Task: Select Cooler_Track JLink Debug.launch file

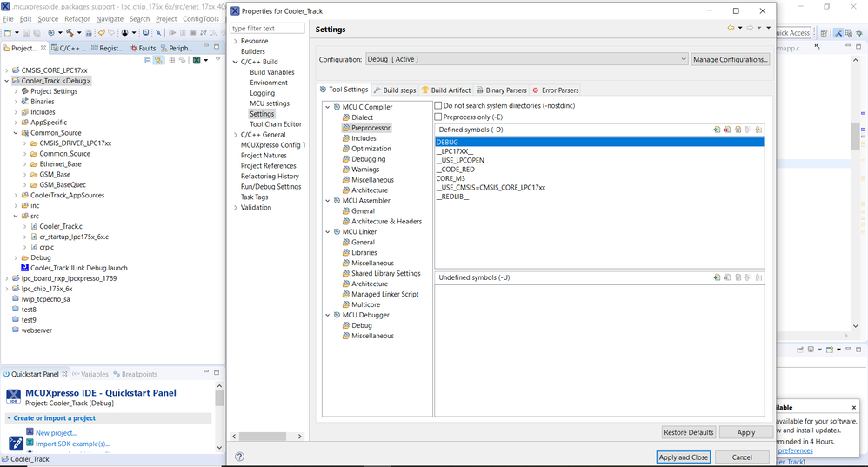Action: [x=78, y=268]
